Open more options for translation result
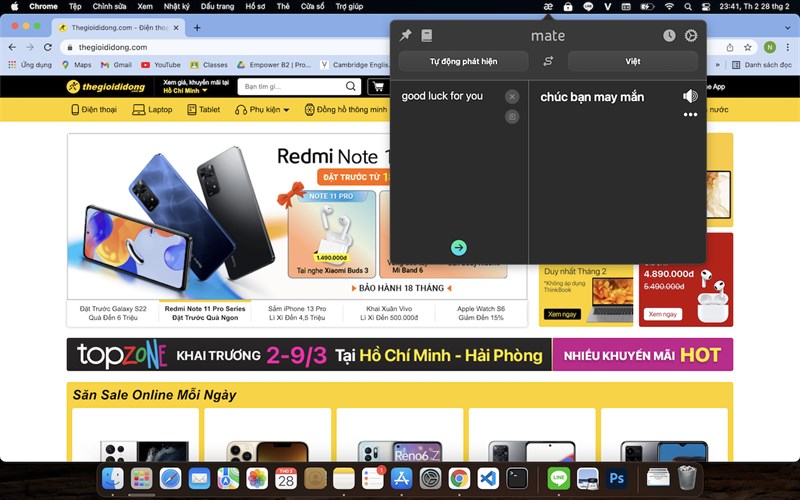 [690, 115]
